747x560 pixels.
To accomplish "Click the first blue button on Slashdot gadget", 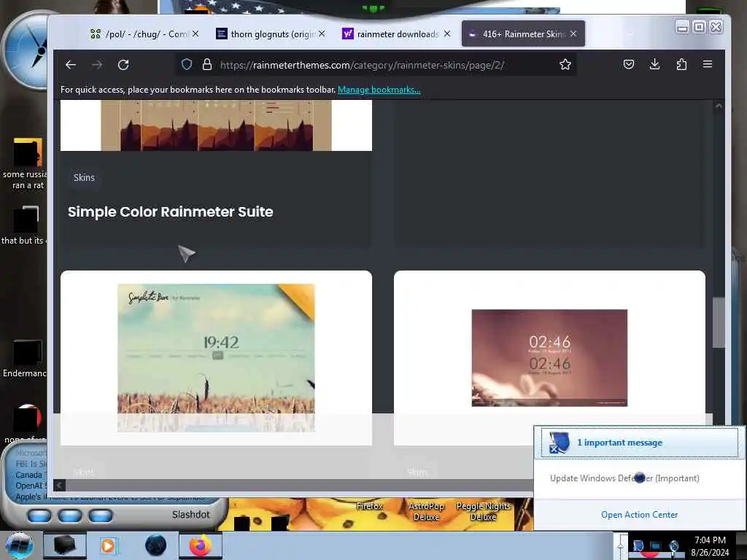I will [x=39, y=516].
